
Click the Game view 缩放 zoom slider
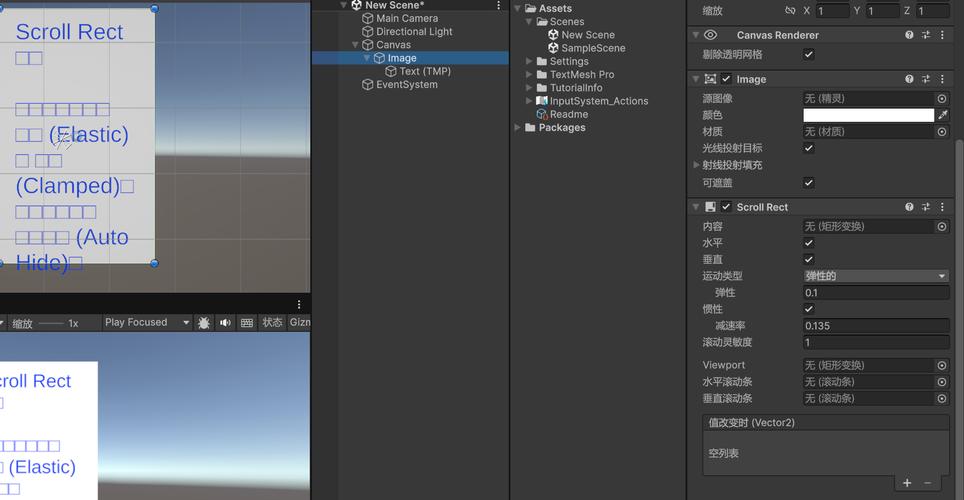[x=51, y=323]
